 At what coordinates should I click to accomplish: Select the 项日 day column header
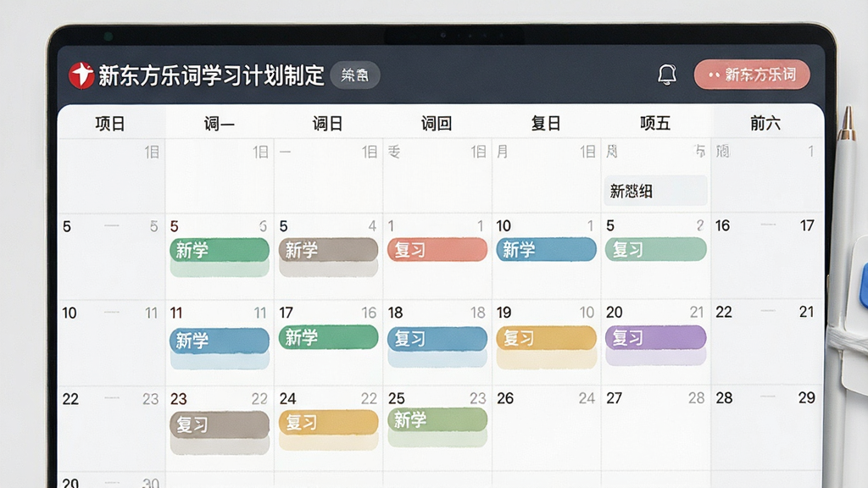[110, 123]
